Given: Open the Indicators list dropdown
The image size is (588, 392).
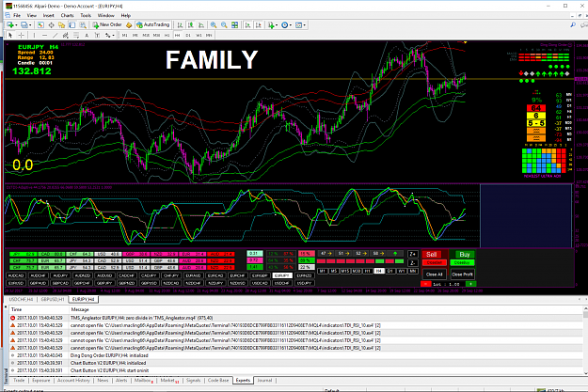Looking at the screenshot, I should [273, 24].
